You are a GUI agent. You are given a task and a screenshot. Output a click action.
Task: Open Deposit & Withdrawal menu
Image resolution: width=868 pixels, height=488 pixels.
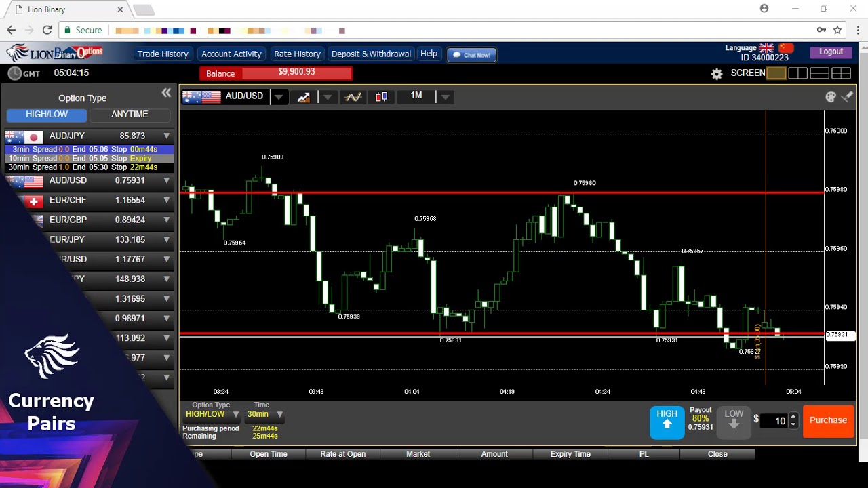[x=371, y=54]
